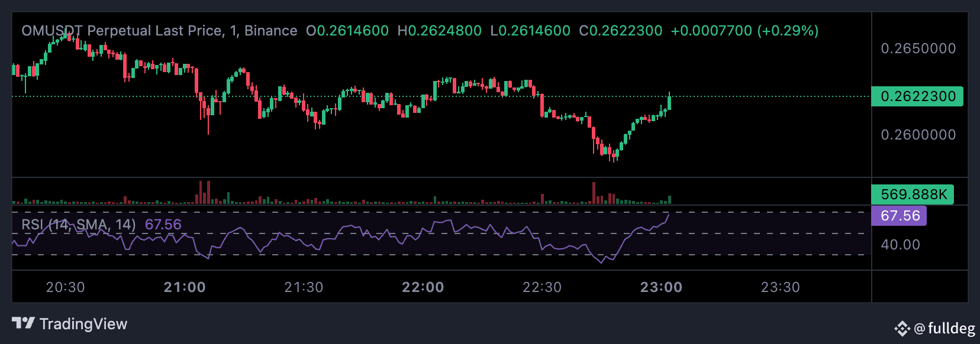Viewport: 980px width, 344px height.
Task: Click the purple RSI tag 67.56
Action: click(899, 216)
